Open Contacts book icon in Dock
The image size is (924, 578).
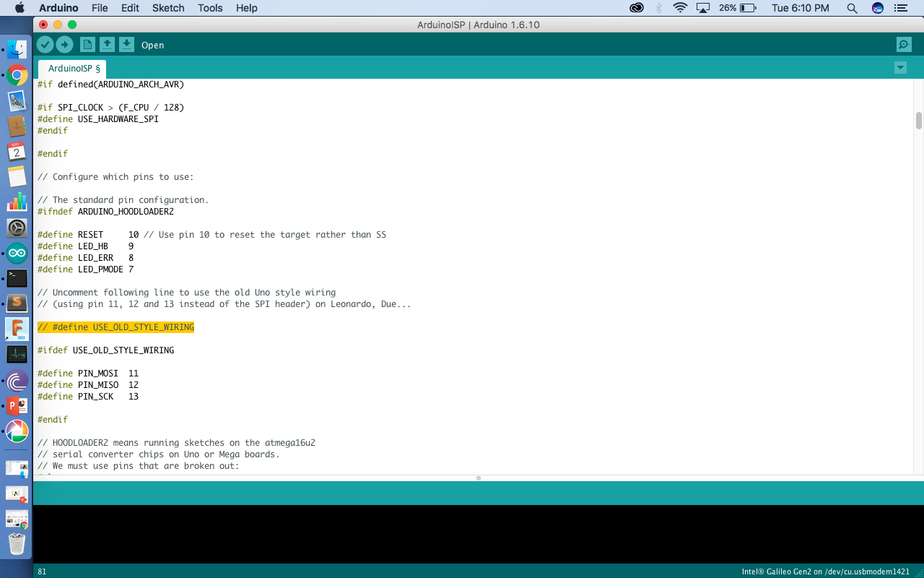[x=17, y=126]
